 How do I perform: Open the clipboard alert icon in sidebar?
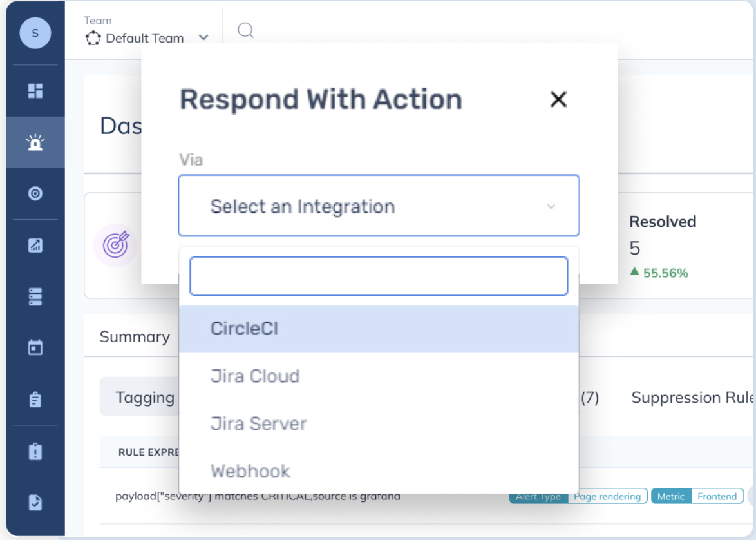(35, 451)
